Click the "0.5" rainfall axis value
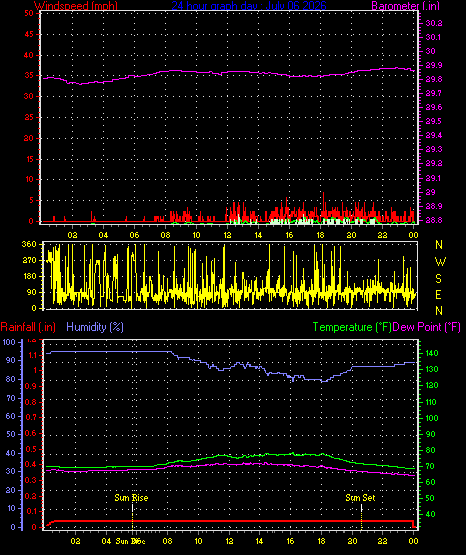466x555 pixels. coord(31,450)
